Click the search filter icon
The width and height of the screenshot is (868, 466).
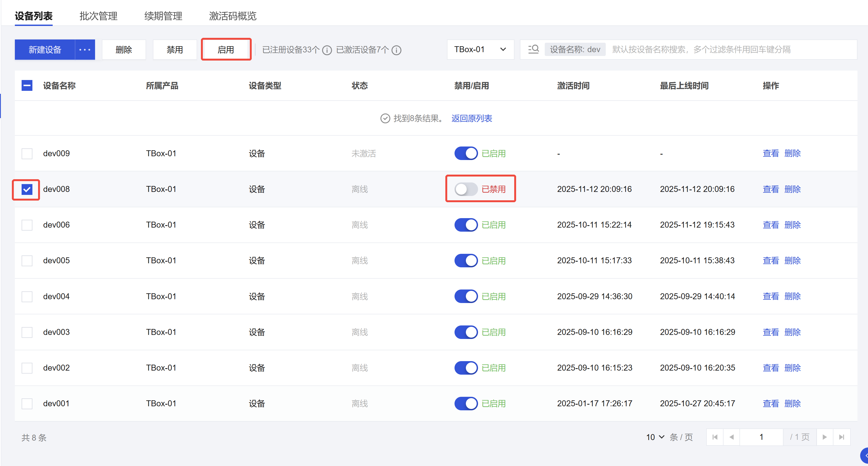coord(533,49)
